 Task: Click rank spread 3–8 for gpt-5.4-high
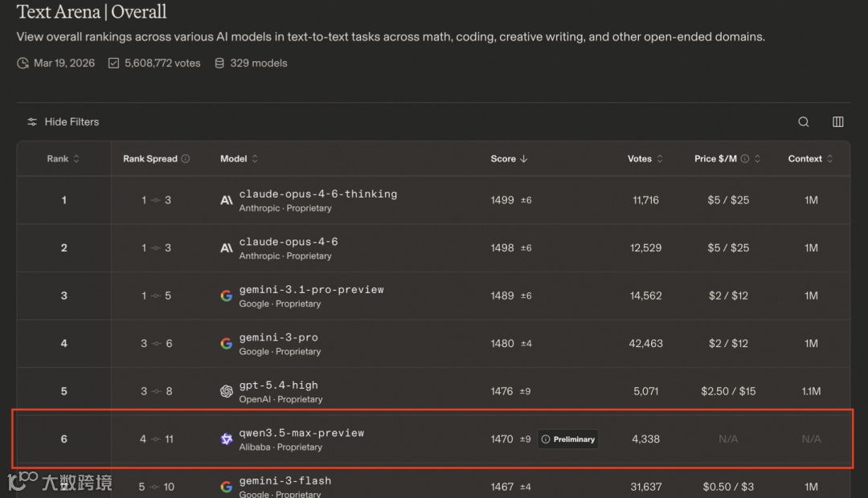[156, 391]
